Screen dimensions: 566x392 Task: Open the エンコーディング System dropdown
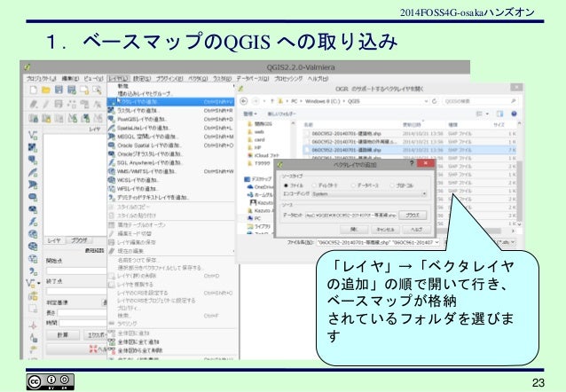click(368, 194)
